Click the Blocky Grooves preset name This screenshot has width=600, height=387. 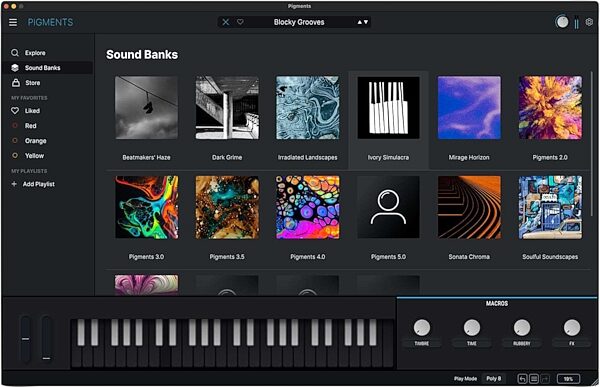pos(299,22)
